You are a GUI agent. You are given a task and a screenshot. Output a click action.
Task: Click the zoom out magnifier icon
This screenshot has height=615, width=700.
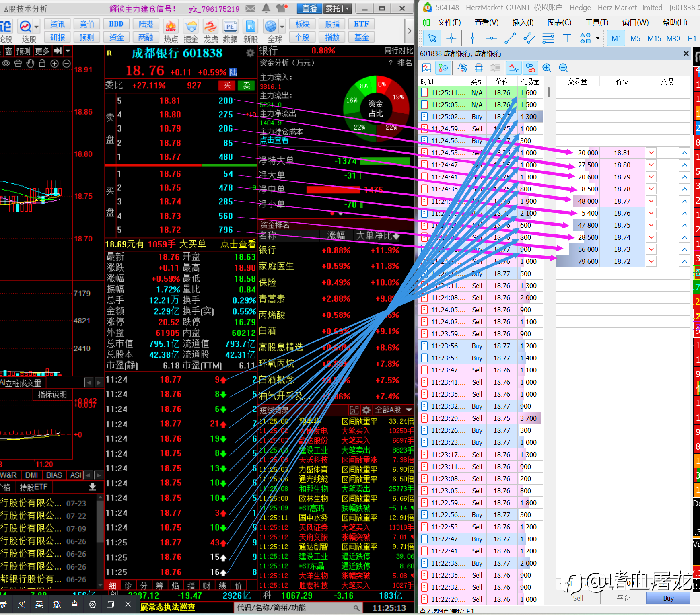click(x=563, y=68)
